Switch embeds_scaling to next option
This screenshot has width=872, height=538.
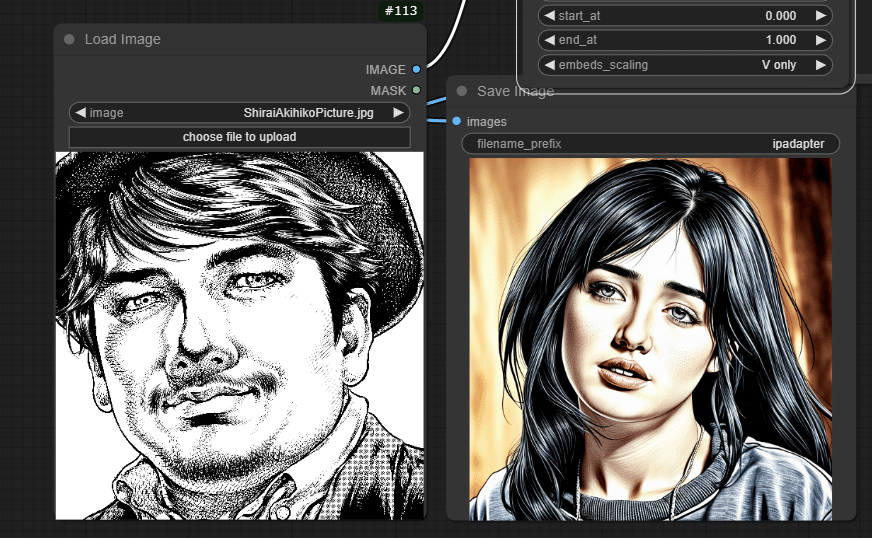tap(821, 65)
